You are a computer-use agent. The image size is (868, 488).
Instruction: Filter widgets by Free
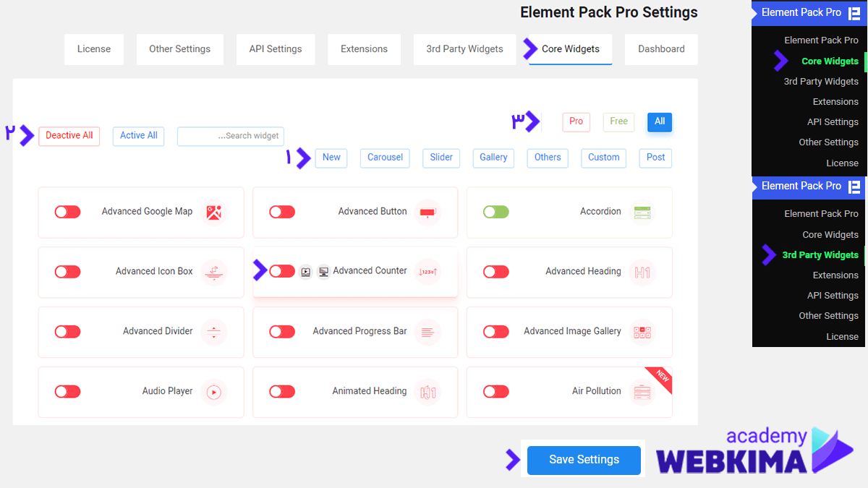tap(619, 122)
